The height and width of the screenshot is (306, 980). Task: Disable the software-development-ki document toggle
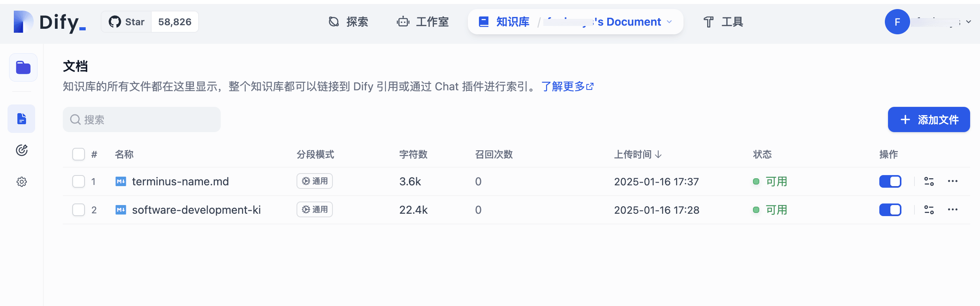(x=890, y=210)
